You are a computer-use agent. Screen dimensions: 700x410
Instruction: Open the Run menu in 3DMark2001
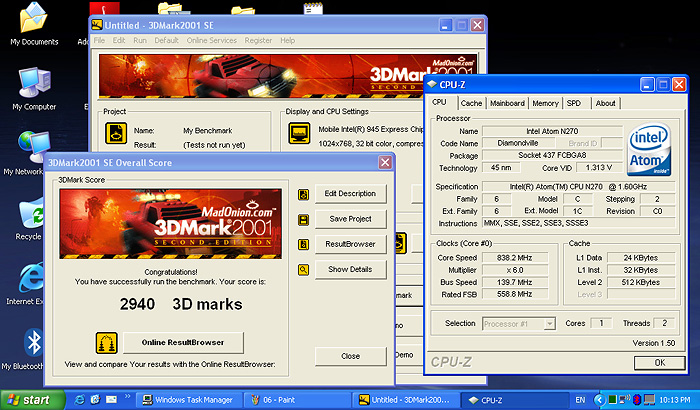click(140, 40)
